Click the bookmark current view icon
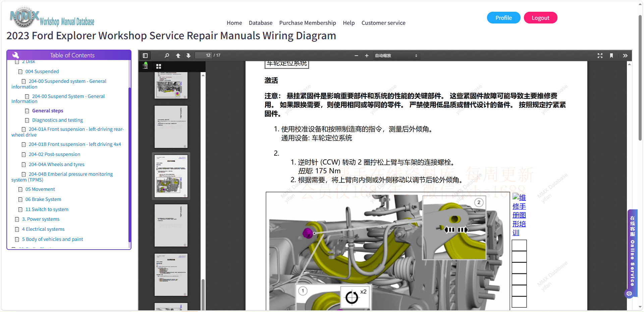 611,56
